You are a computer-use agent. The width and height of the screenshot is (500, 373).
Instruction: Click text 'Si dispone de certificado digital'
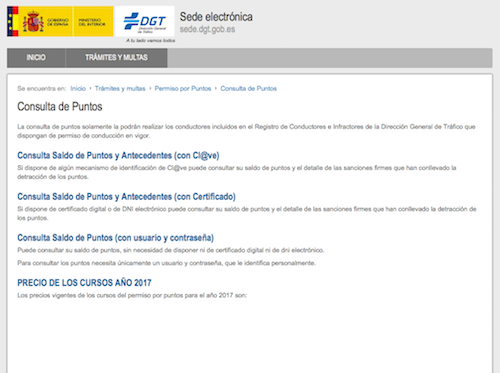click(x=247, y=213)
